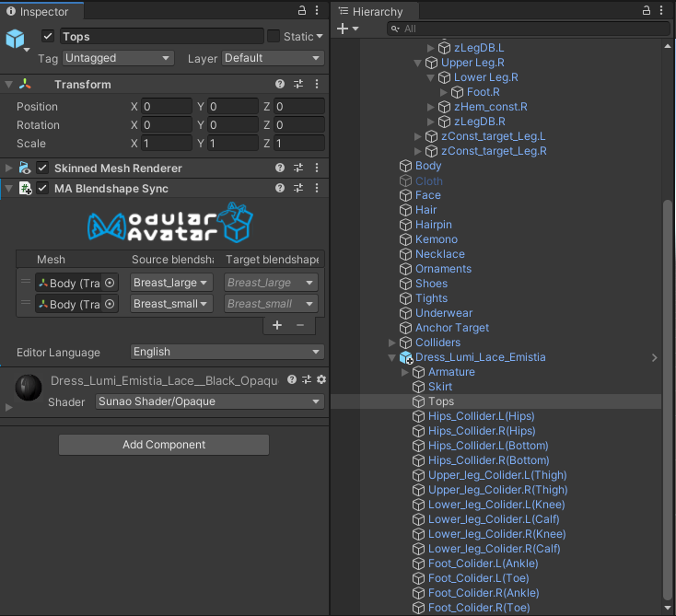
Task: Open Breast_small source blendshape dropdown
Action: pos(171,304)
